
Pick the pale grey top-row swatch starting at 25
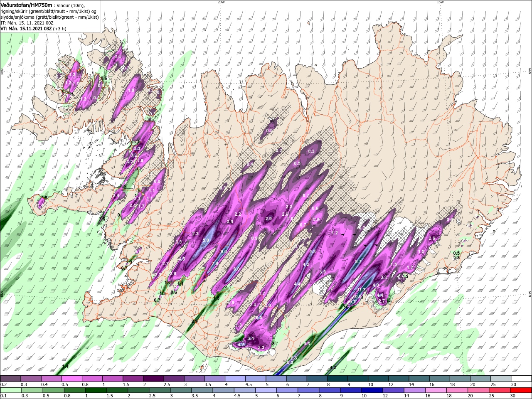point(501,379)
